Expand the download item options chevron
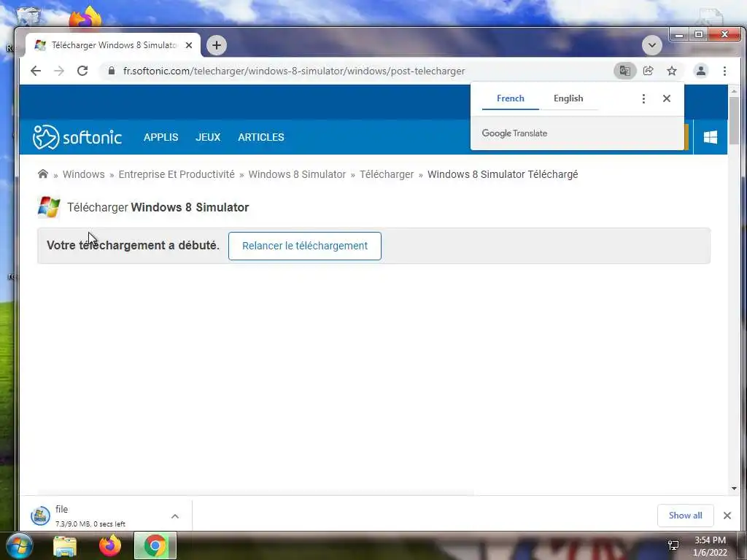This screenshot has height=560, width=747. [x=175, y=516]
